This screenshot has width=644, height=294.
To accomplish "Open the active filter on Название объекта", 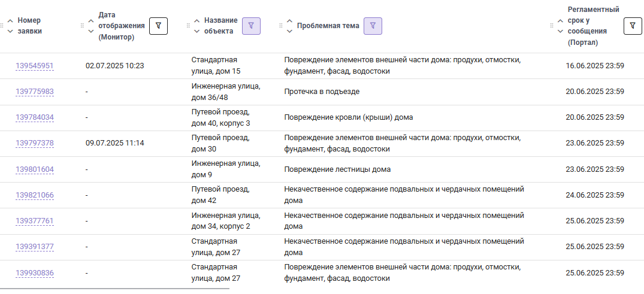I will (x=251, y=26).
